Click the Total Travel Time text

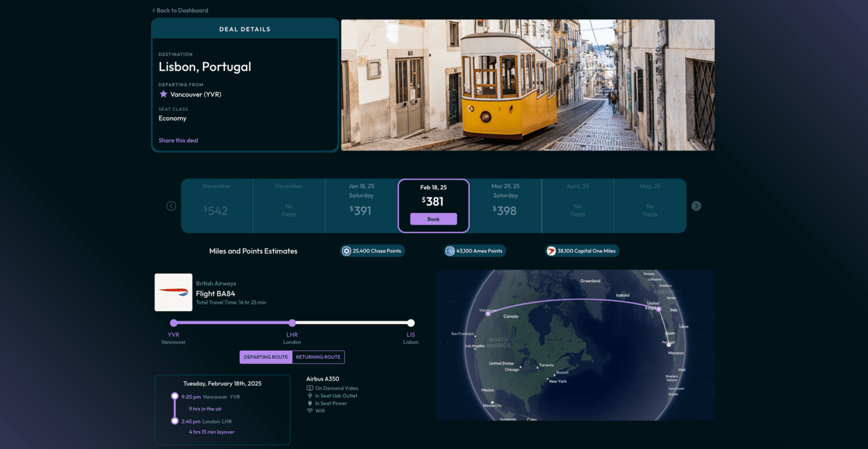(231, 302)
